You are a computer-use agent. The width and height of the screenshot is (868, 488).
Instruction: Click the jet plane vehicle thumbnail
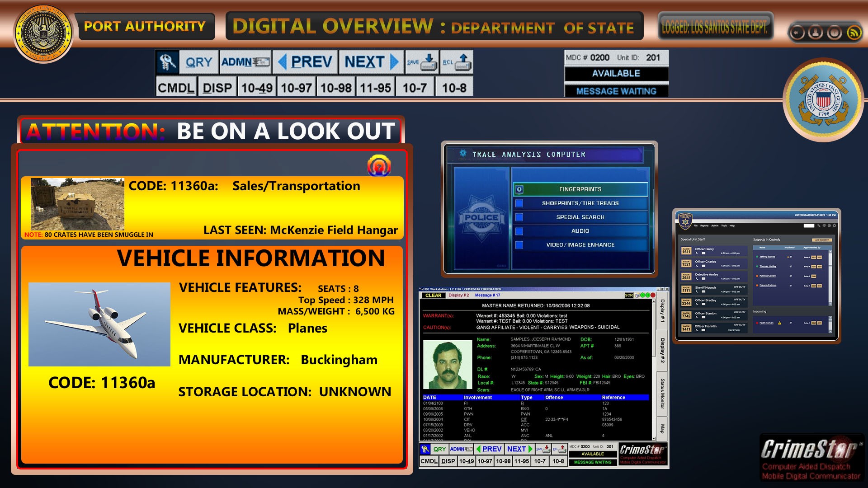[99, 324]
